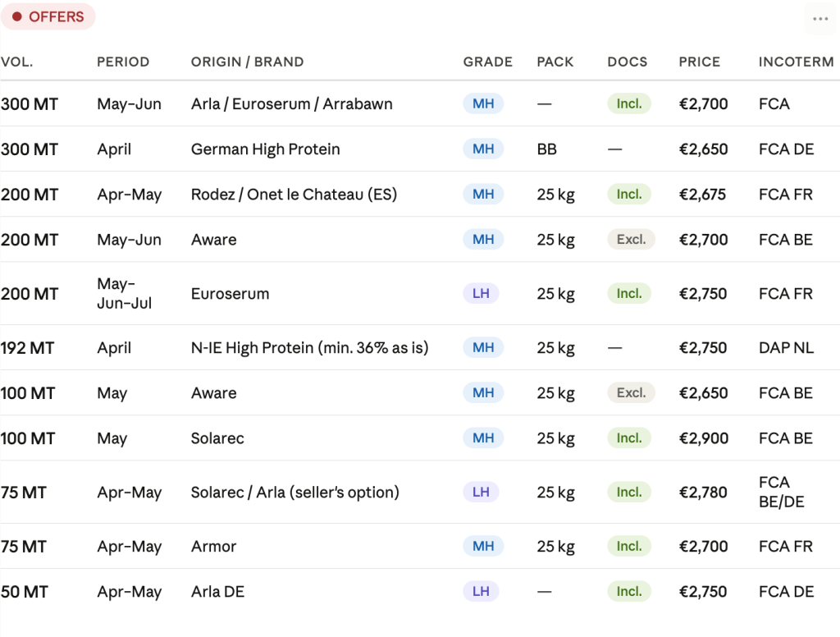Click Incl. docs badge for Armor offer

629,546
